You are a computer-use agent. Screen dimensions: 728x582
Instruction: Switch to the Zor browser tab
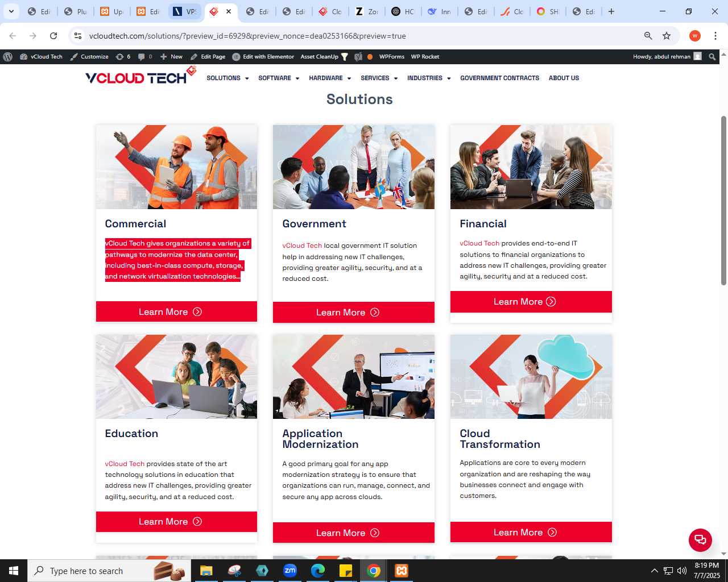(x=367, y=11)
